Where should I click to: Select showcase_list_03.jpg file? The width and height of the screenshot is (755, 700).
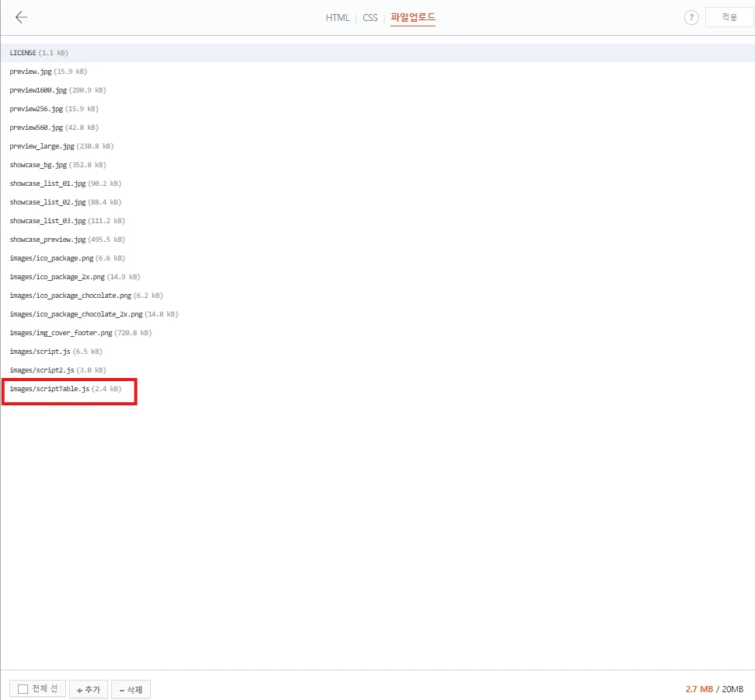pyautogui.click(x=68, y=221)
